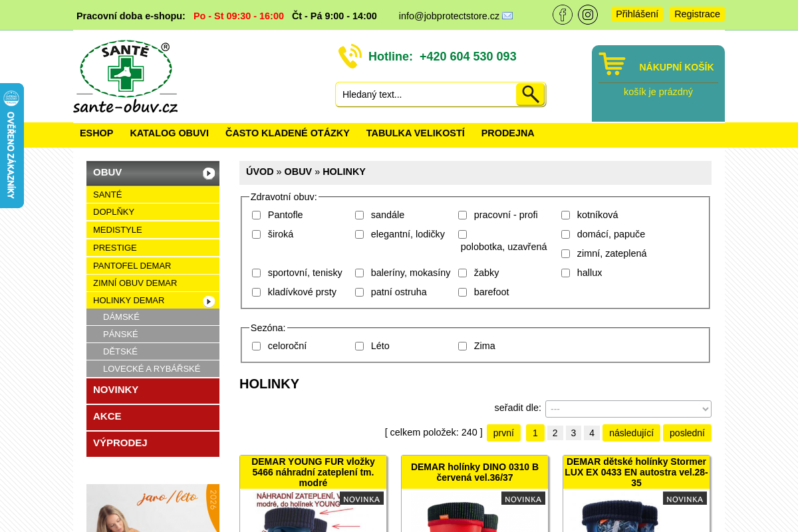Screen dimensions: 798x532
Task: Click the yellow search magnifier button
Action: [x=530, y=94]
